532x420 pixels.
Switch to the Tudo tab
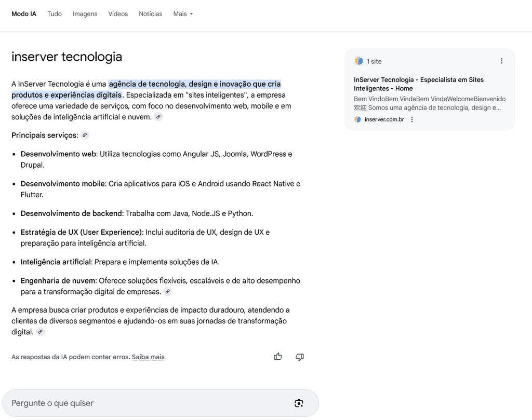pos(54,13)
